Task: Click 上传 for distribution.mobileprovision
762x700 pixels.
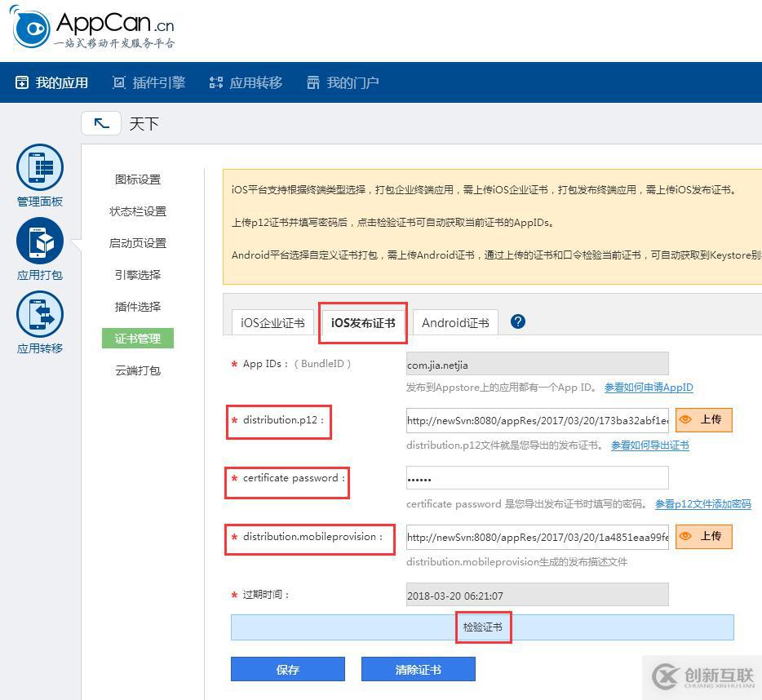Action: pos(704,536)
